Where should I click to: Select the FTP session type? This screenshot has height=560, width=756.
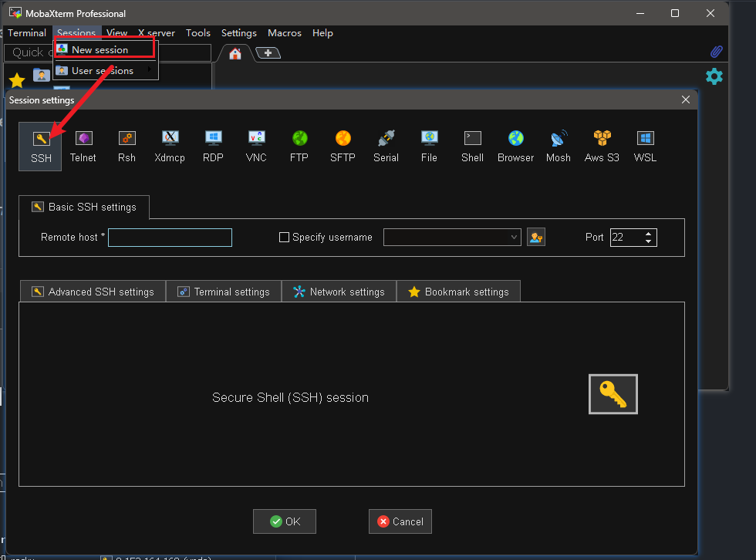pos(299,147)
